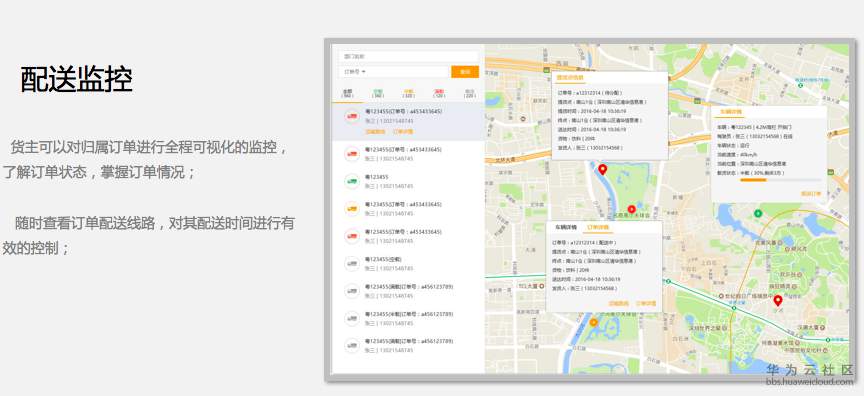Click 发货人 张三 line in bottom popup
The width and height of the screenshot is (864, 396).
click(584, 288)
